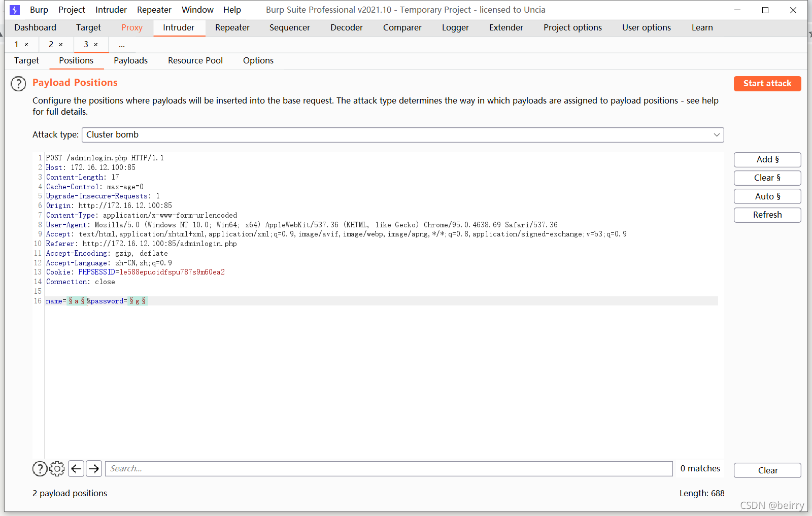Switch to the main Target tab
Image resolution: width=812 pixels, height=516 pixels.
click(x=88, y=28)
